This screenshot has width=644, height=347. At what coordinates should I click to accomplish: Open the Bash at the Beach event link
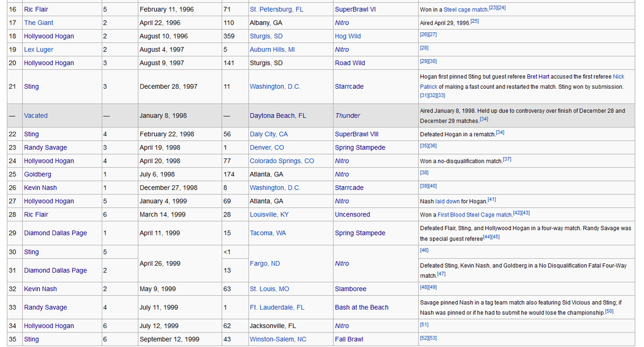361,307
